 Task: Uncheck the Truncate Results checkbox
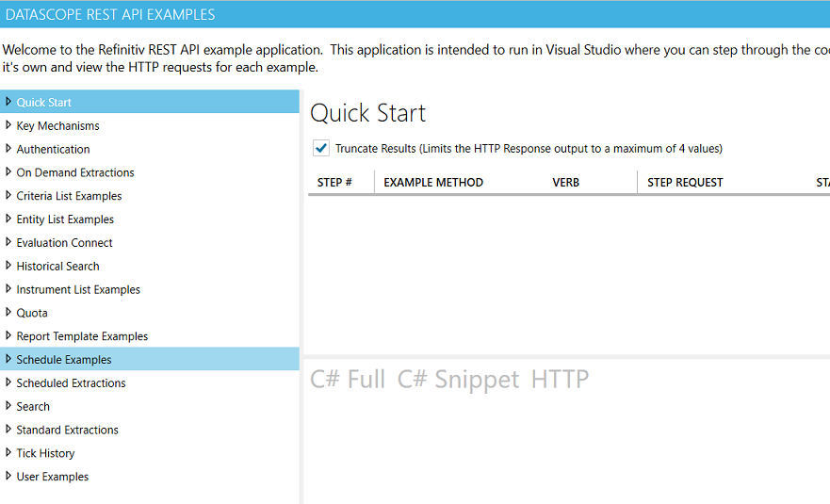[x=320, y=148]
